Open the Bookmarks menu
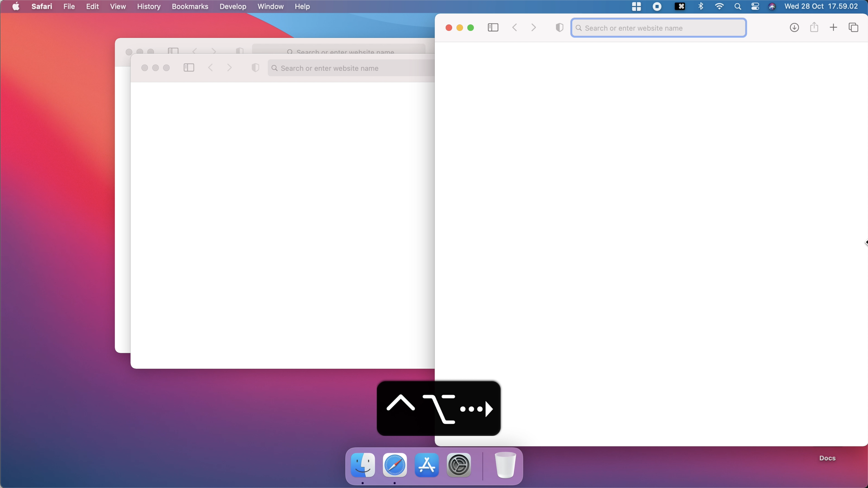 [x=190, y=6]
